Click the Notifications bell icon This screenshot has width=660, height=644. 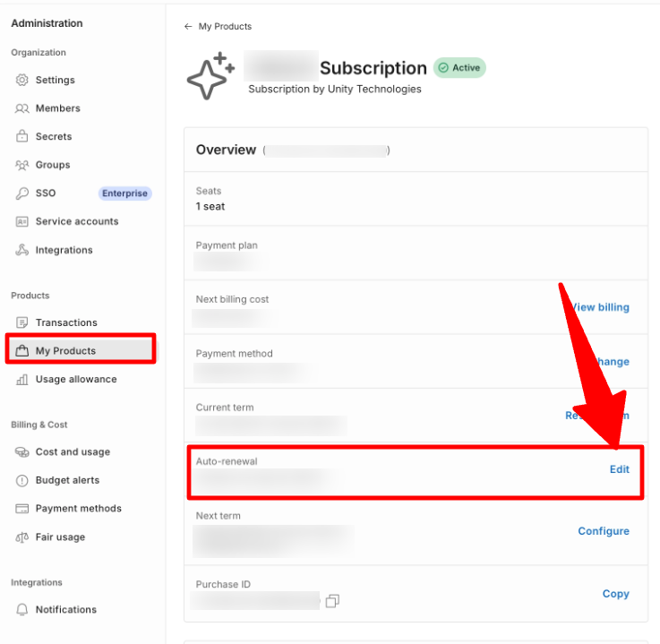coord(21,609)
